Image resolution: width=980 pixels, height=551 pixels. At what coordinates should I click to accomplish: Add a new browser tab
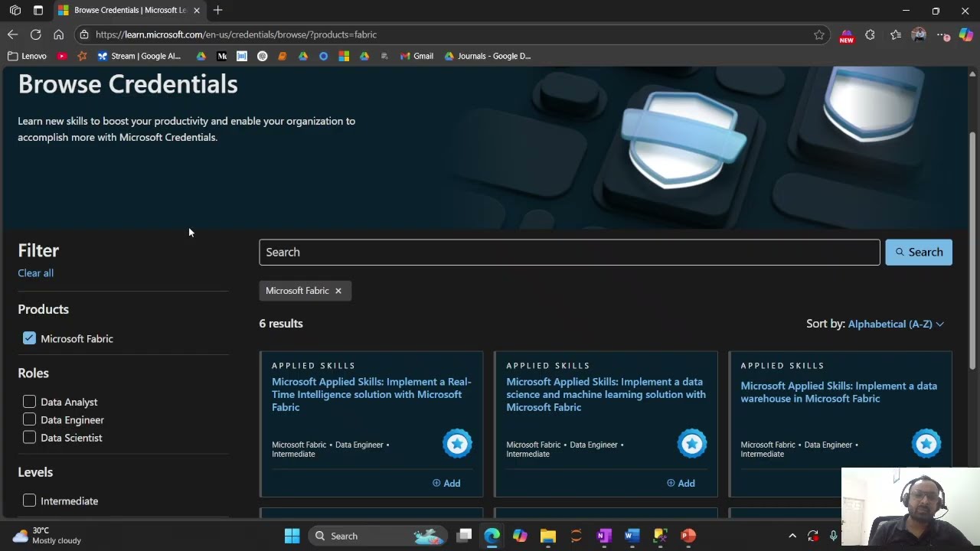[218, 10]
